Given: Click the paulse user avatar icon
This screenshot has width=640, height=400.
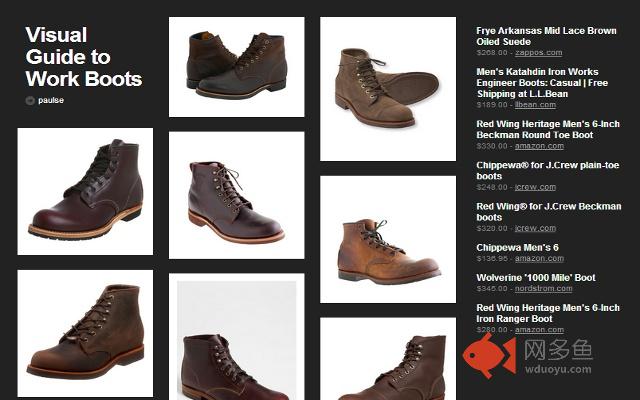Looking at the screenshot, I should click(x=30, y=100).
